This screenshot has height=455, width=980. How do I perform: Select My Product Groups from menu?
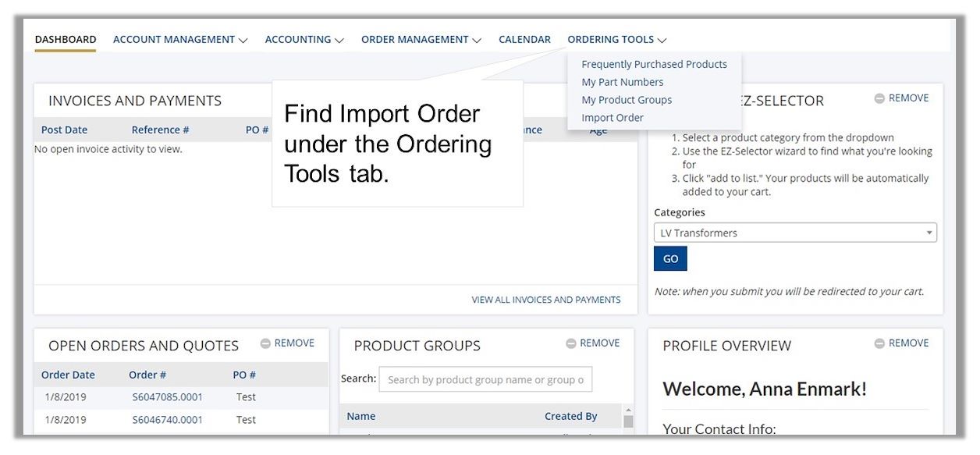[x=626, y=99]
